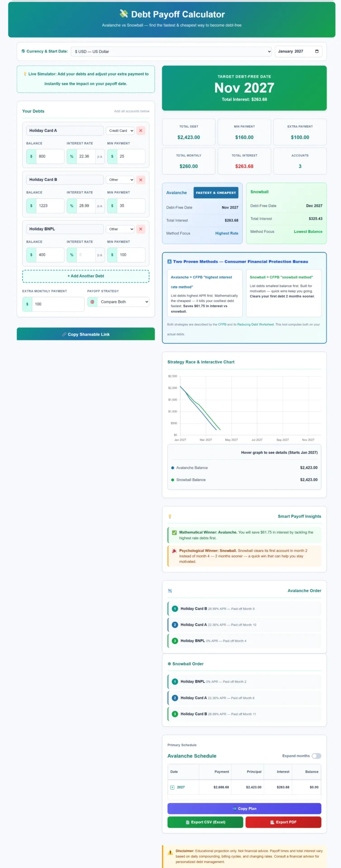The height and width of the screenshot is (868, 341).
Task: Click the Total Debt value $2,423.00
Action: tap(189, 137)
